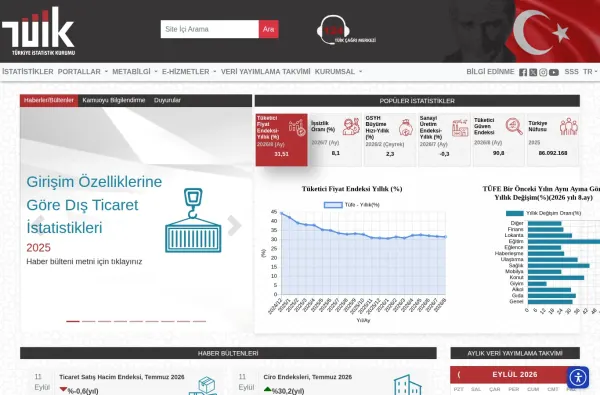Select the Sanayi Üretim Endeksi statistic card

[444, 140]
